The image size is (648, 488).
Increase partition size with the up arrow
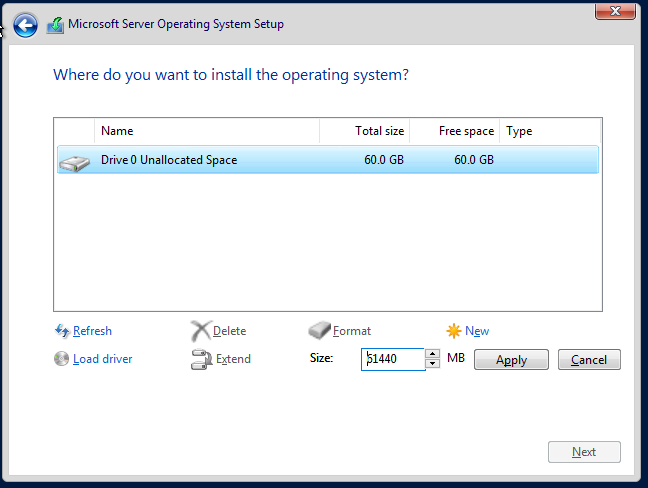click(432, 354)
